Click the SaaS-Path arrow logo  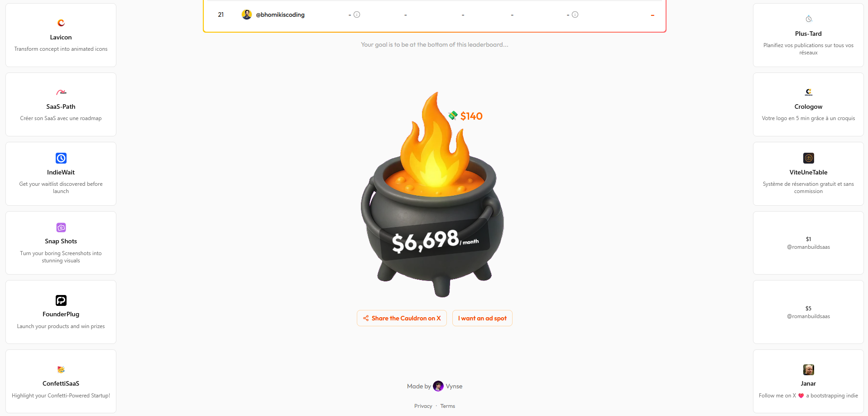coord(61,92)
